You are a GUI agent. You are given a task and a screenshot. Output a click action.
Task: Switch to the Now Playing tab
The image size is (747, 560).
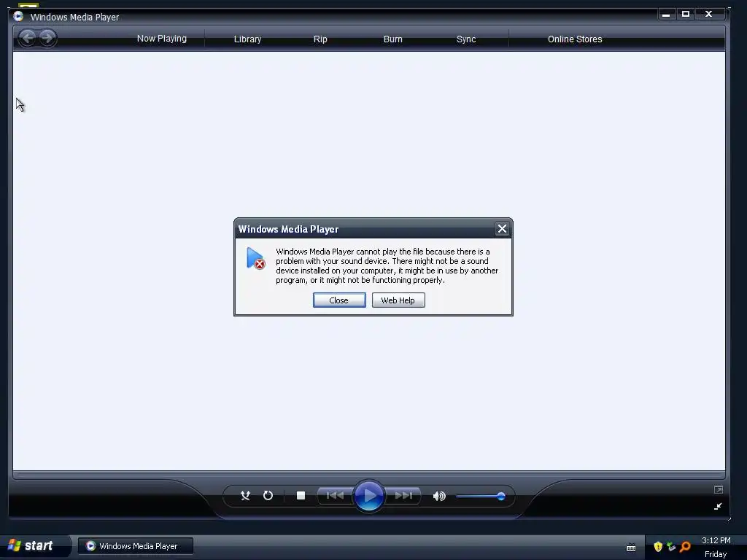coord(161,39)
